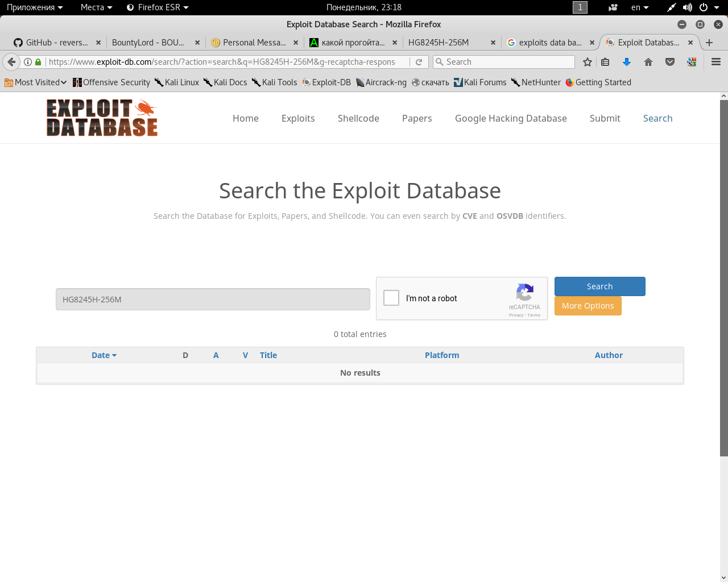Check the I'm not a robot box
The width and height of the screenshot is (728, 582).
[391, 298]
